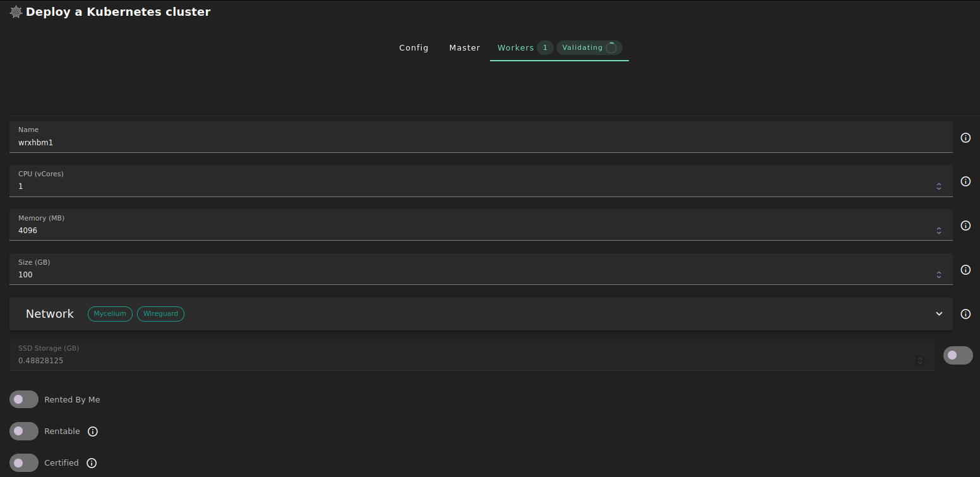Click the info icon next to Rentable
980x477 pixels.
pos(93,432)
